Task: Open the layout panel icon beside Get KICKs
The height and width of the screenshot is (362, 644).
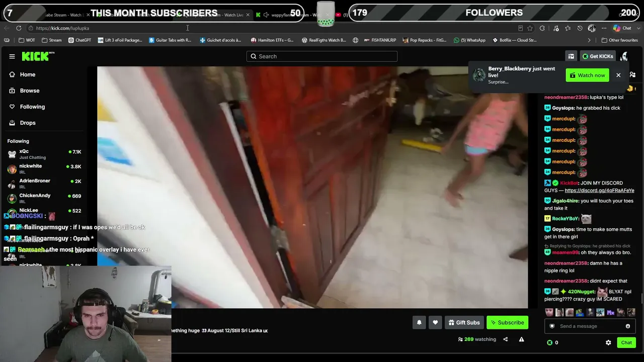Action: click(x=571, y=56)
